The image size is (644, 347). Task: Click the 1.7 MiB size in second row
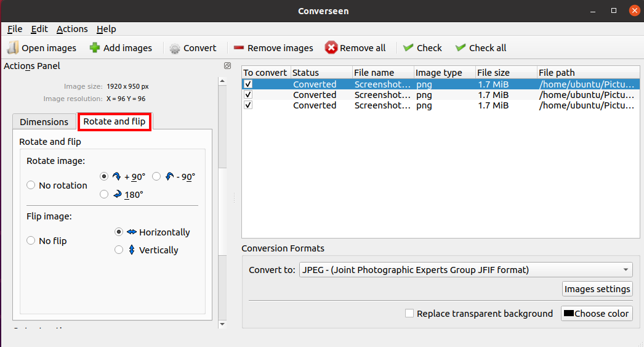tap(493, 94)
